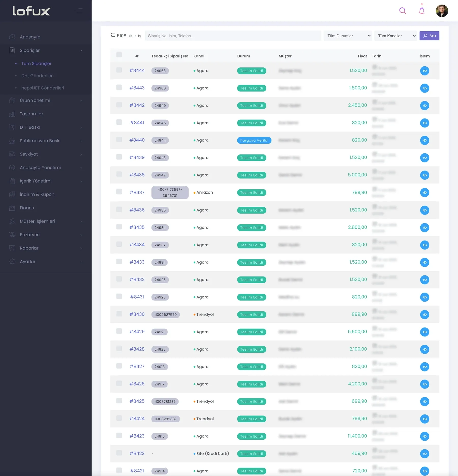Click supplier order number 406-7173597-3946701
Screen dimensions: 458x476
pos(170,192)
